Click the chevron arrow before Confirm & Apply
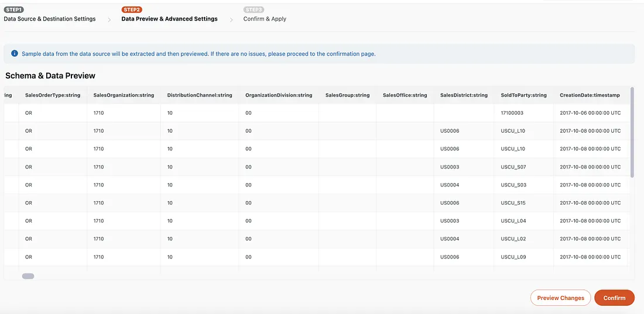This screenshot has height=314, width=644. [231, 19]
